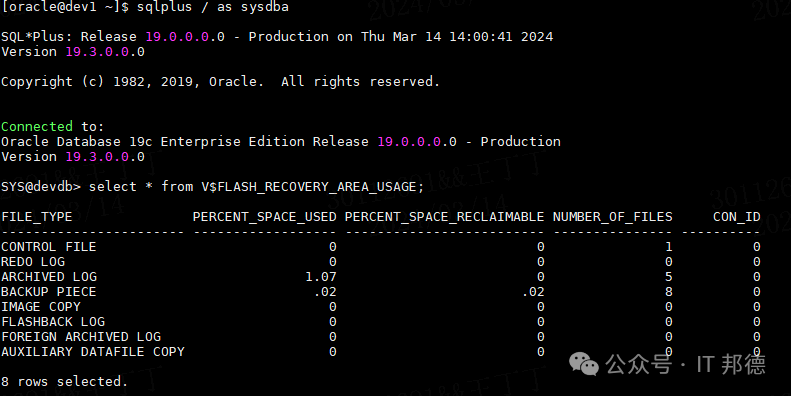Viewport: 791px width, 396px height.
Task: Click the 'Thu Mar 14 14:00:41 2024' timestamp
Action: (457, 37)
